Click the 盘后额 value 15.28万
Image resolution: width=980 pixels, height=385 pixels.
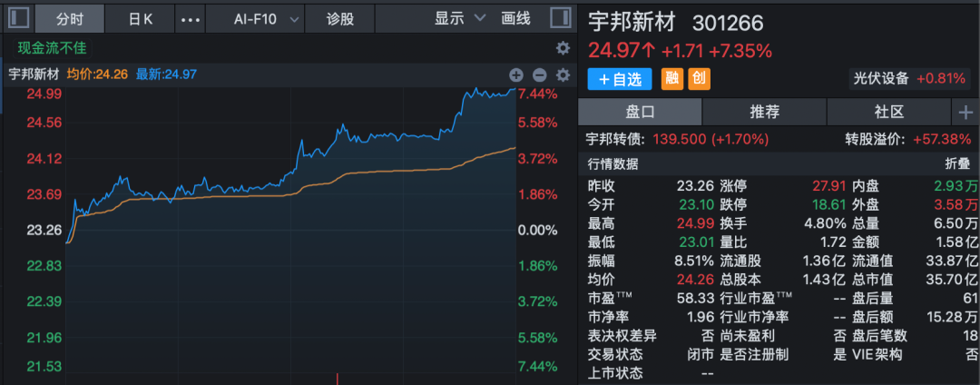(x=952, y=317)
